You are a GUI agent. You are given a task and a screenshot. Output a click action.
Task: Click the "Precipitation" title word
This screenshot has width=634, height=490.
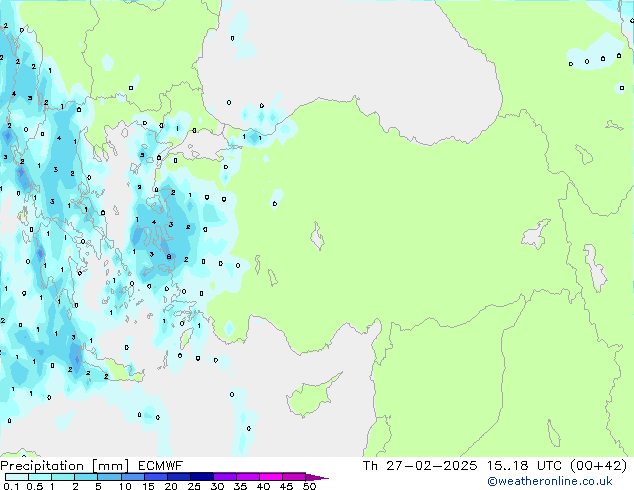coord(42,466)
